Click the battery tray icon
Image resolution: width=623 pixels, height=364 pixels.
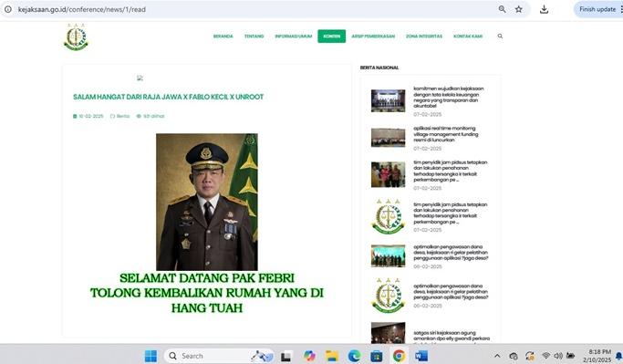click(x=571, y=356)
